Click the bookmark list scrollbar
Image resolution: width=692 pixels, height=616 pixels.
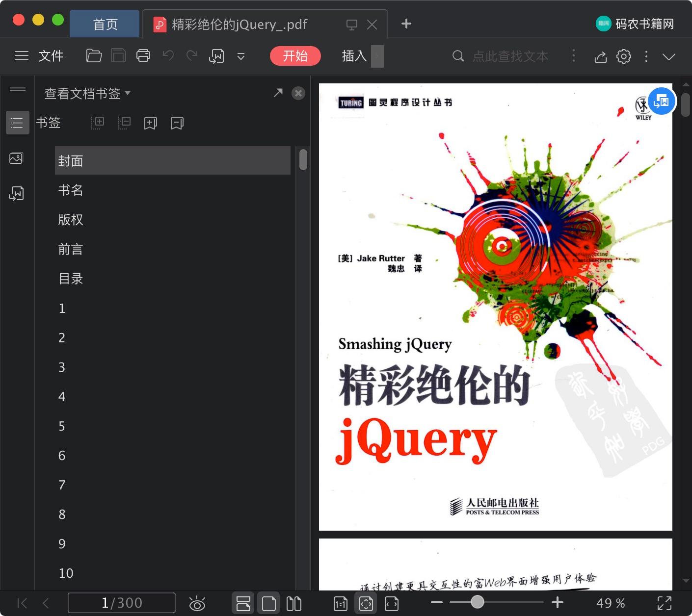tap(303, 159)
